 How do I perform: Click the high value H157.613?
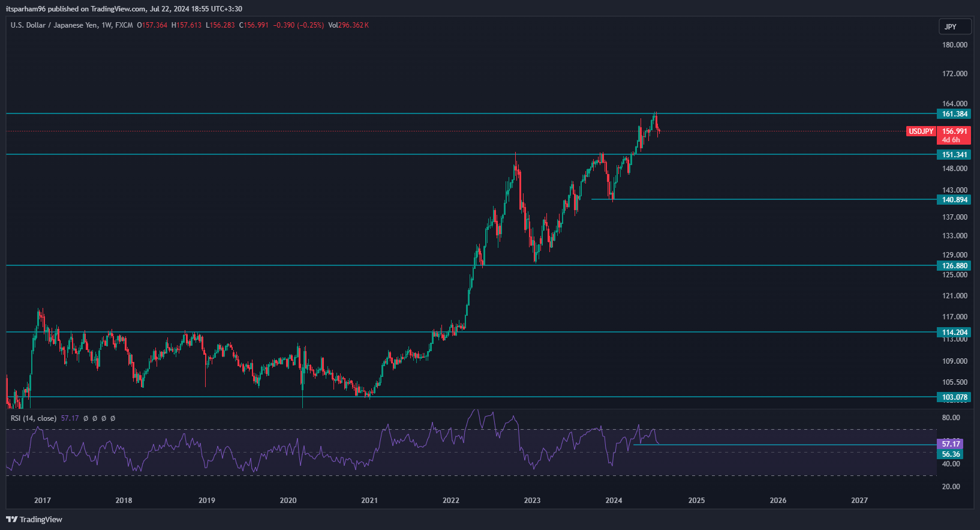click(187, 25)
